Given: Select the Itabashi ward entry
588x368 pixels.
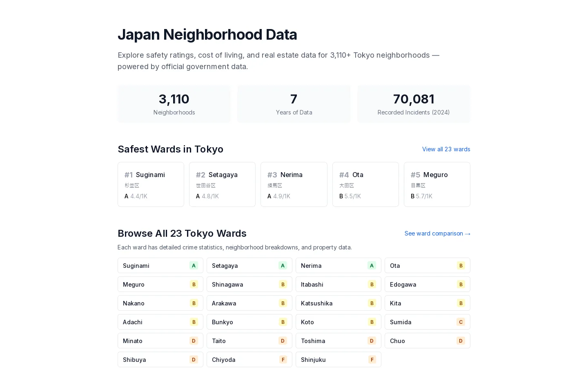Looking at the screenshot, I should coord(339,284).
